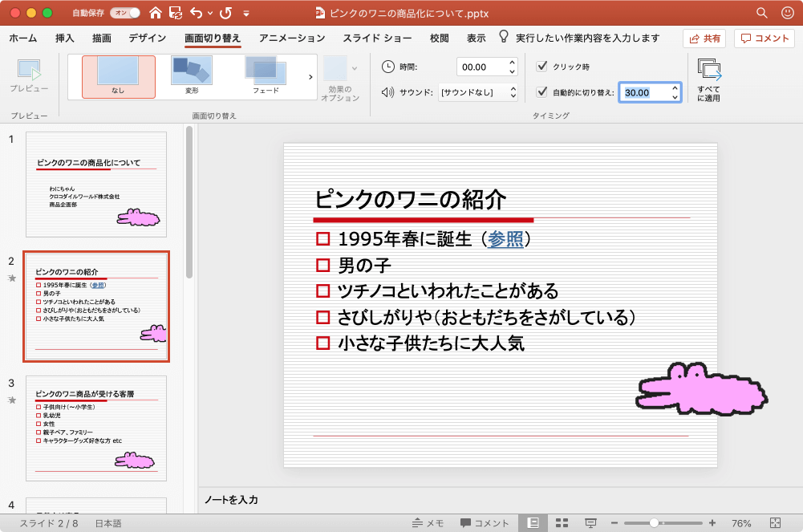Switch to the 描画 tab
The image size is (803, 532).
click(101, 38)
